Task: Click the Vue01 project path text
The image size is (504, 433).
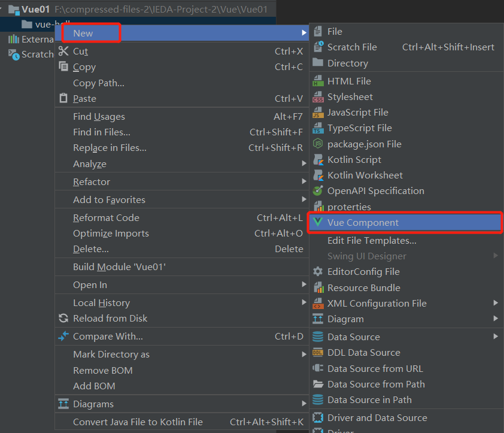Action: 160,10
